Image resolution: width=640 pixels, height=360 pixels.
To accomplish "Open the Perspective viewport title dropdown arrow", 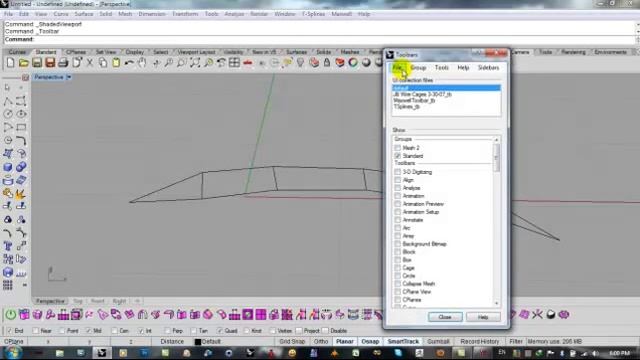I will click(69, 77).
